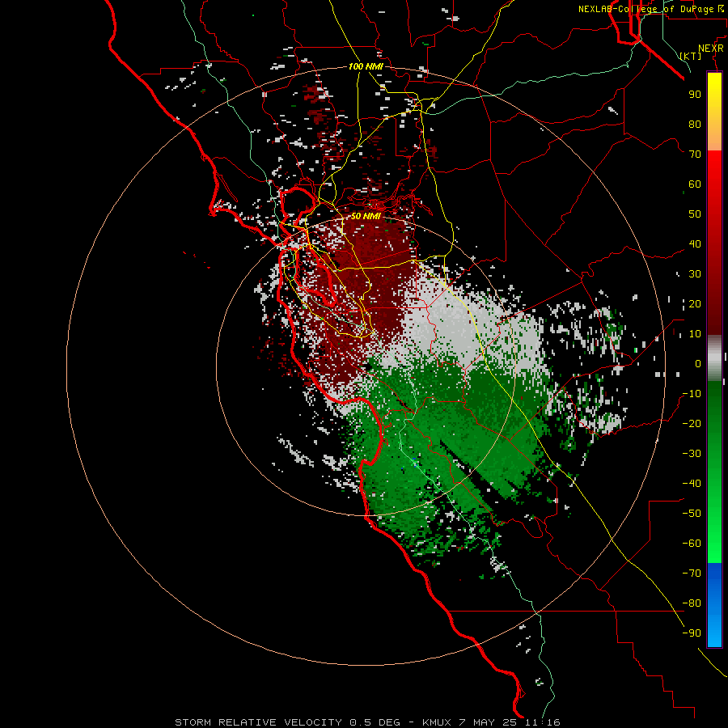Click the "30" value on velocity scale

(695, 274)
